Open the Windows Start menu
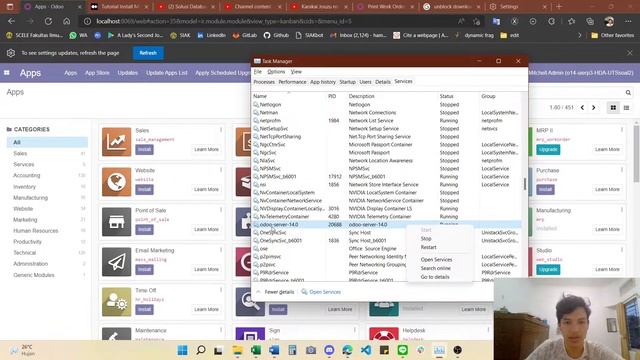This screenshot has width=640, height=360. [x=182, y=350]
